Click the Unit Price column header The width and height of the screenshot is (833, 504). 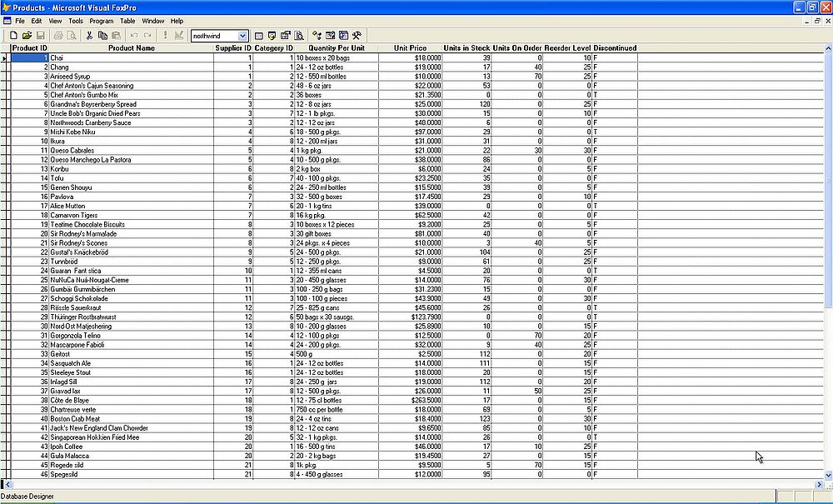click(x=410, y=47)
